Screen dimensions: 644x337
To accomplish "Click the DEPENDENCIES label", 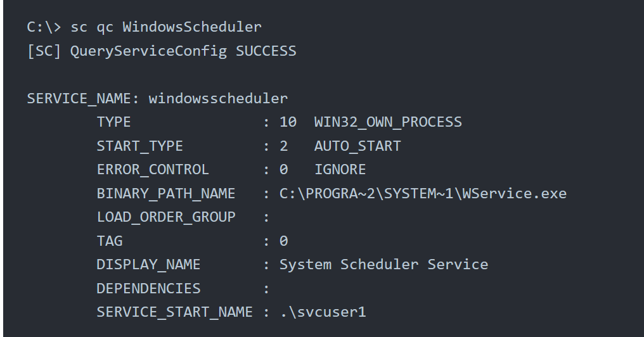I will tap(148, 289).
